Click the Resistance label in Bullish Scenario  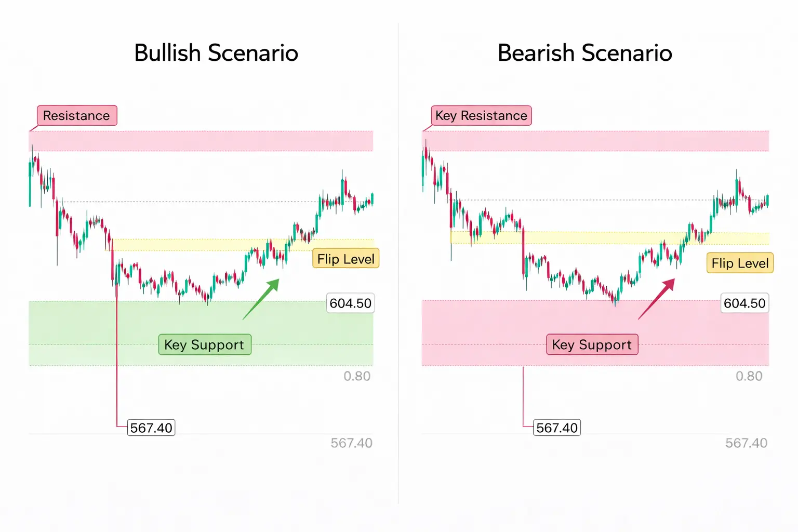tap(77, 115)
